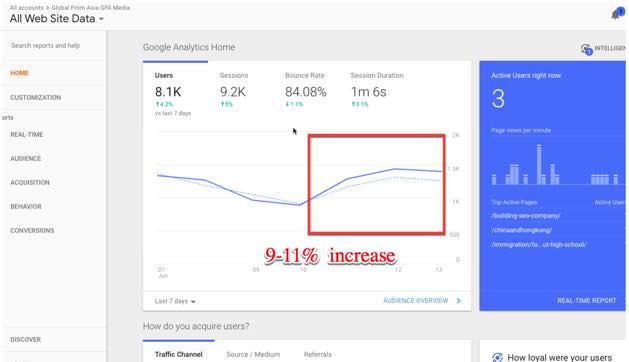Open the /chinaandhongkong/ active page

pos(521,230)
